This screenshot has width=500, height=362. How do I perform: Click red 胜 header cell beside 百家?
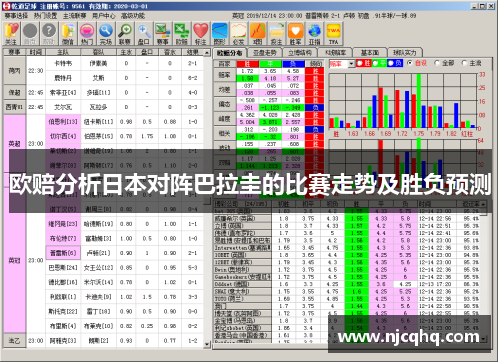pyautogui.click(x=247, y=63)
